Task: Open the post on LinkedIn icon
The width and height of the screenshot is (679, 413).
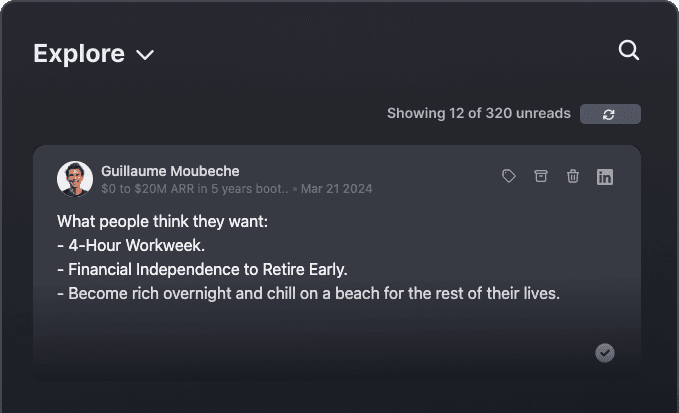Action: (605, 177)
